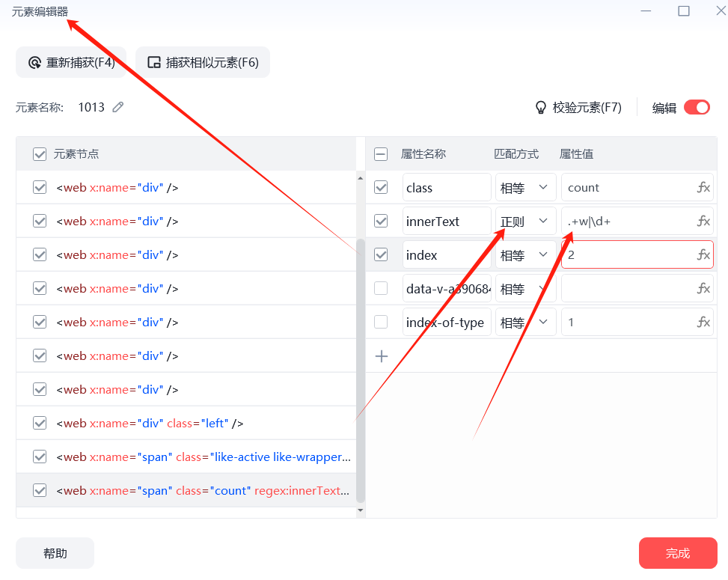Image resolution: width=728 pixels, height=580 pixels.
Task: Select the span like-active like-wrapper node row
Action: pyautogui.click(x=186, y=457)
